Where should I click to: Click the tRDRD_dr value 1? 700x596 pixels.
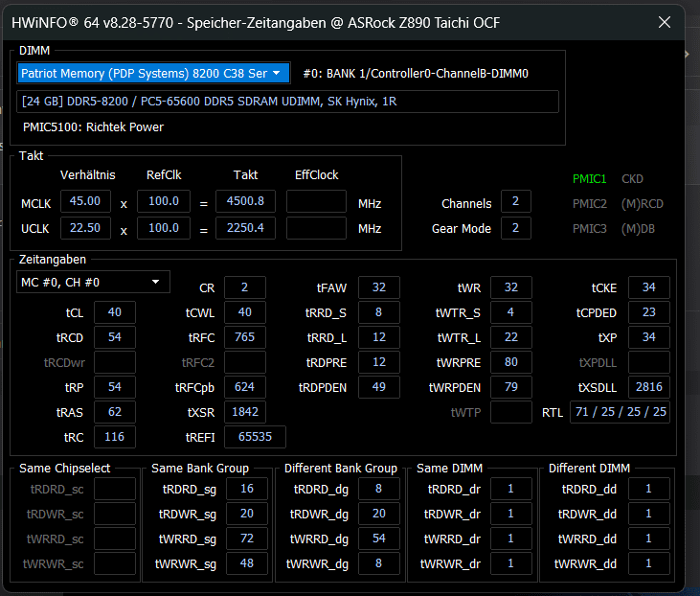pyautogui.click(x=511, y=489)
